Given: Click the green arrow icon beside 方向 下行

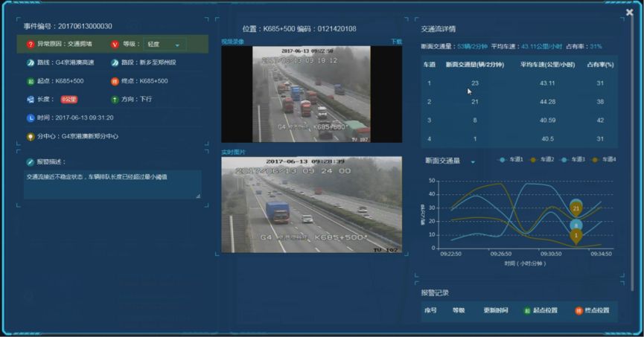Looking at the screenshot, I should point(115,100).
